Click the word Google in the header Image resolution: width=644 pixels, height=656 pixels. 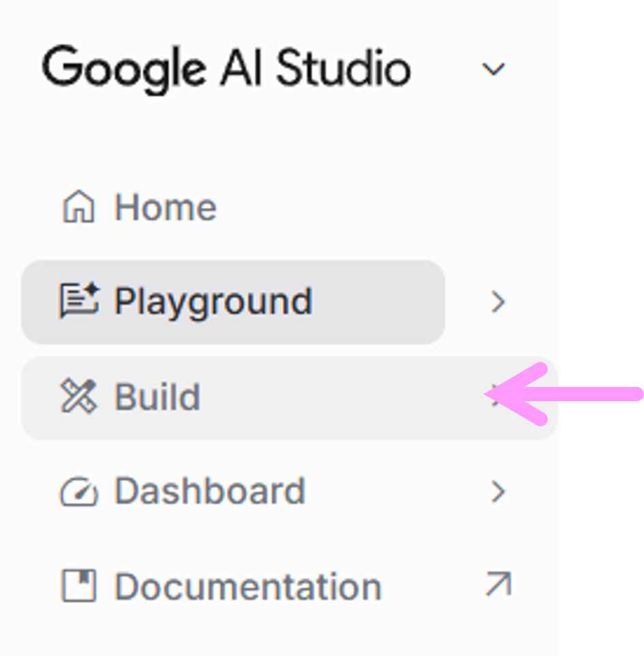coord(124,69)
